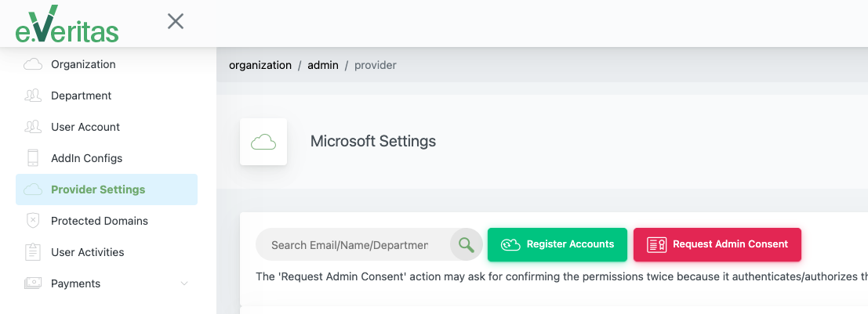Close the sidebar with X icon
Viewport: 868px width, 314px height.
pyautogui.click(x=176, y=22)
